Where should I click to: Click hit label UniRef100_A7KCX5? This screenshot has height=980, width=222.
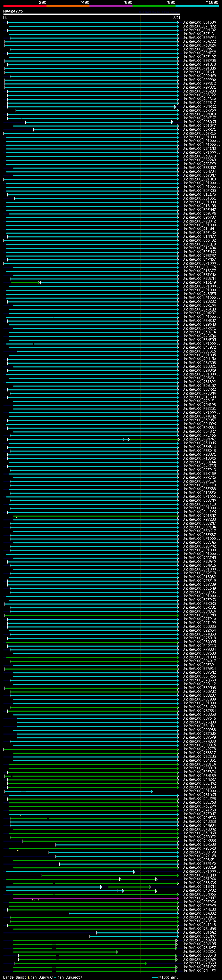point(199,477)
